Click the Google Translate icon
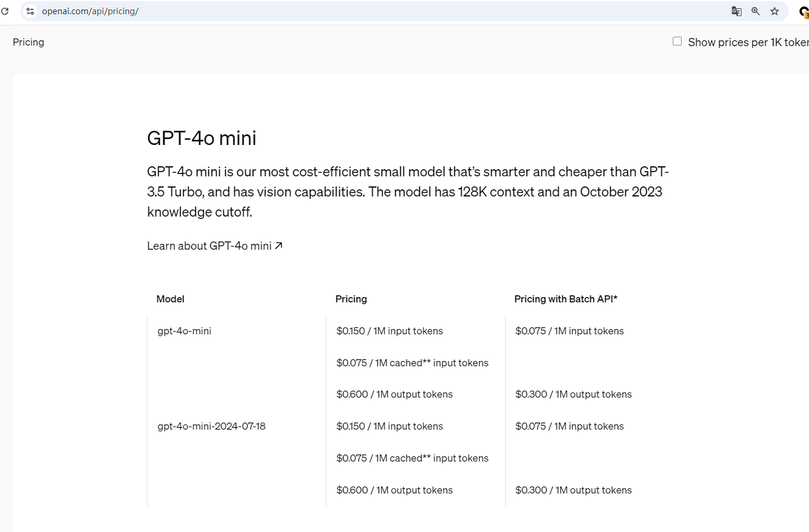The width and height of the screenshot is (809, 532). tap(737, 11)
